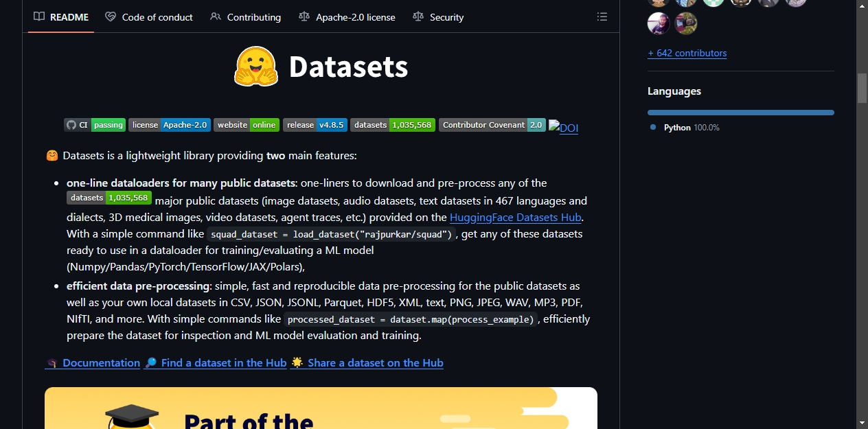This screenshot has height=429, width=868.
Task: Click the inline datasets 1,035,568 badge in the bullet list
Action: pyautogui.click(x=109, y=198)
